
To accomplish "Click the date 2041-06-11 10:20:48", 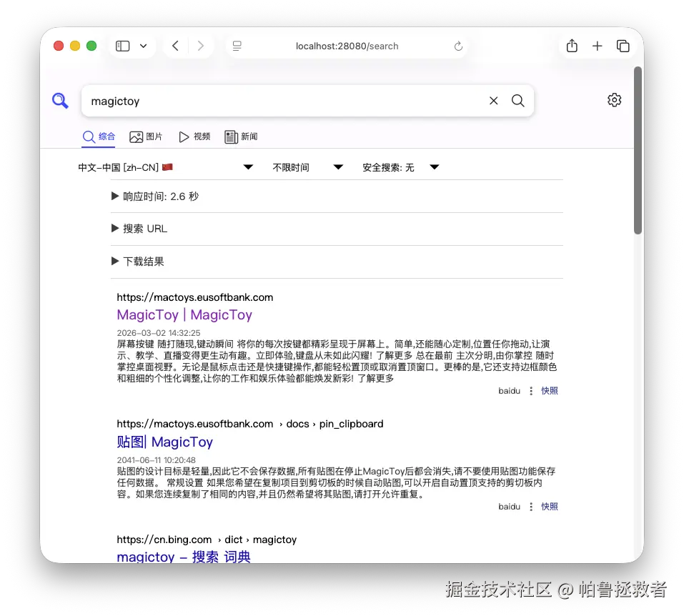I will click(156, 460).
